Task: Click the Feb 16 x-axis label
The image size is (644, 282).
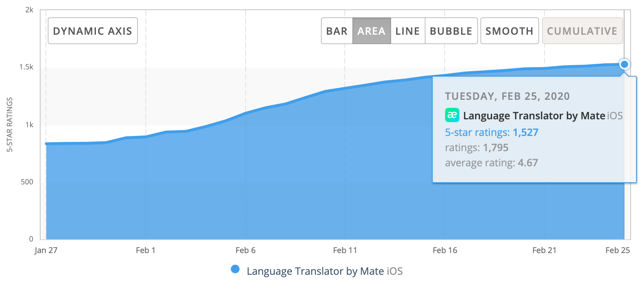Action: pos(445,250)
